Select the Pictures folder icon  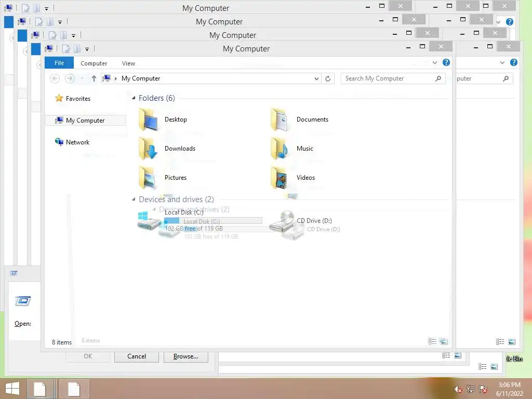click(148, 178)
